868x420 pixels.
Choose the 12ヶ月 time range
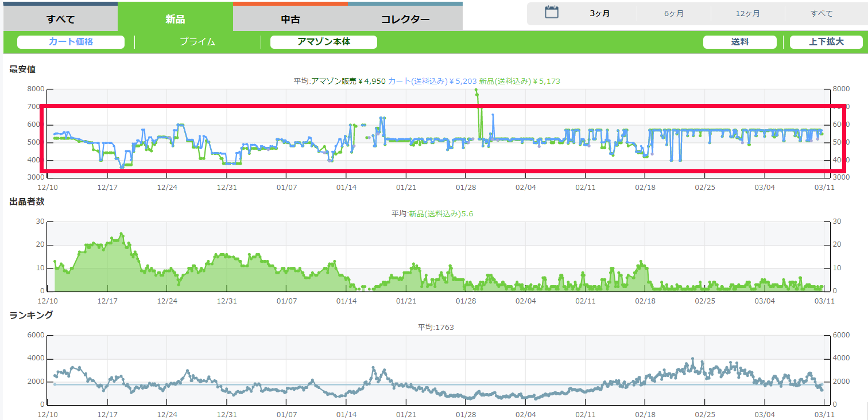(x=748, y=13)
